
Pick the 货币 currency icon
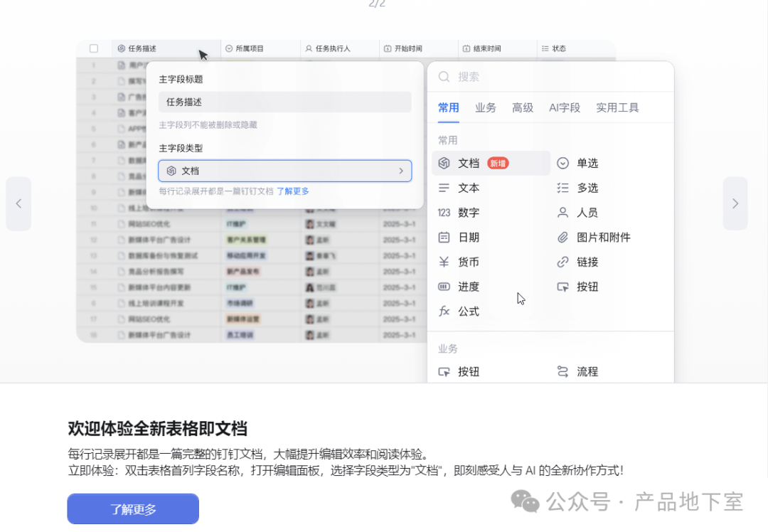click(x=444, y=262)
